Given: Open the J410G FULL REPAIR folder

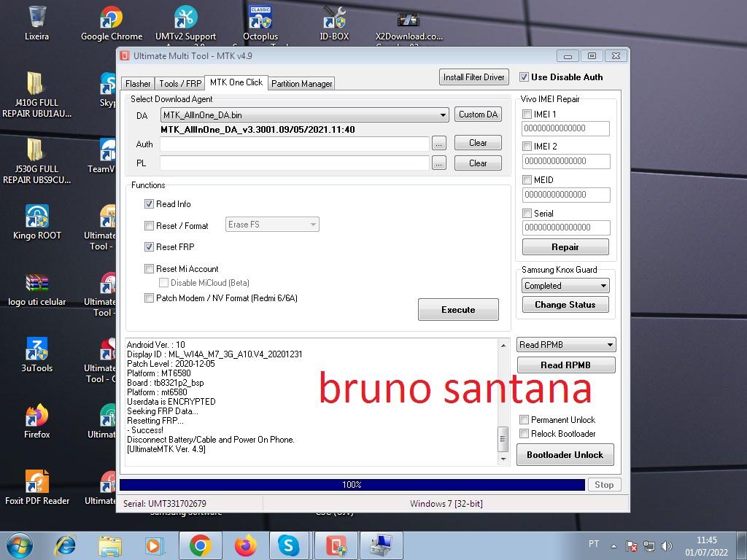Looking at the screenshot, I should (36, 94).
